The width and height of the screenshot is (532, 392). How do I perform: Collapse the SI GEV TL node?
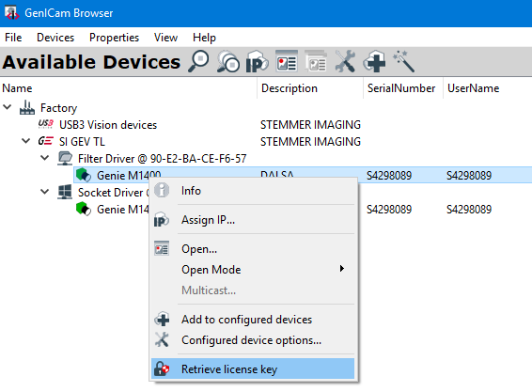coord(25,141)
